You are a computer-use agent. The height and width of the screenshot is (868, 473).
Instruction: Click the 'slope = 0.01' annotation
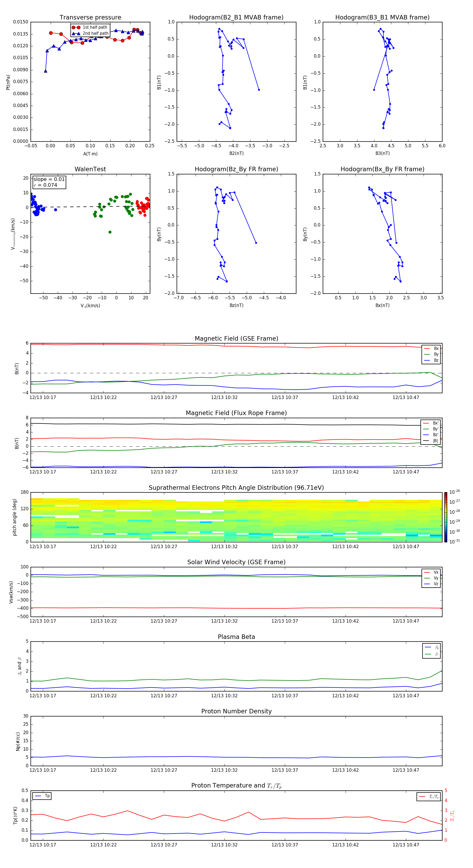[49, 179]
